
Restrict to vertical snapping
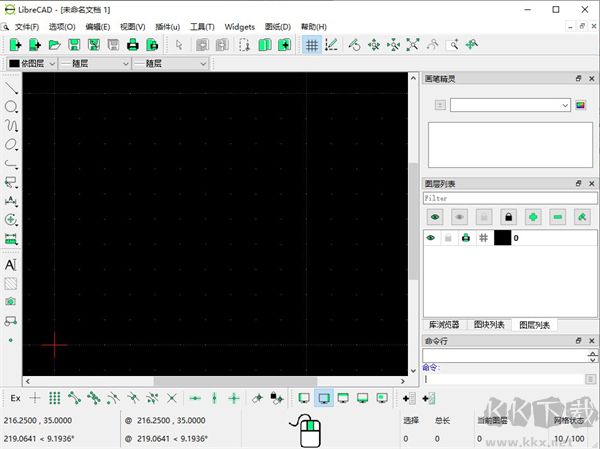214,398
